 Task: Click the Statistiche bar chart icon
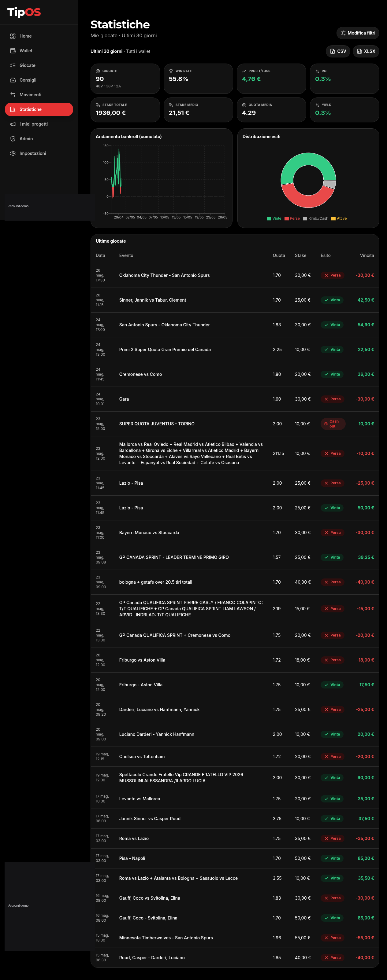[13, 109]
